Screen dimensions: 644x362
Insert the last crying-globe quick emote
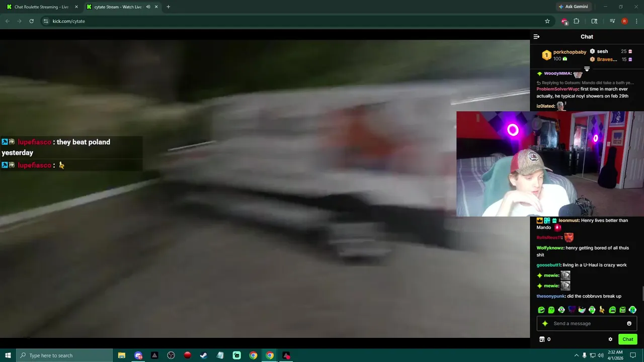click(632, 310)
